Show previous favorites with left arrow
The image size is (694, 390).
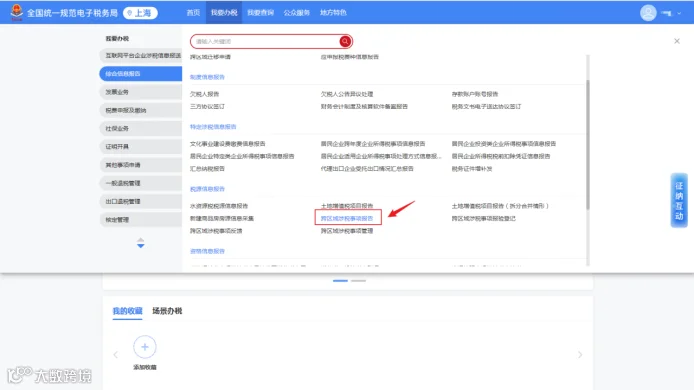(116, 355)
